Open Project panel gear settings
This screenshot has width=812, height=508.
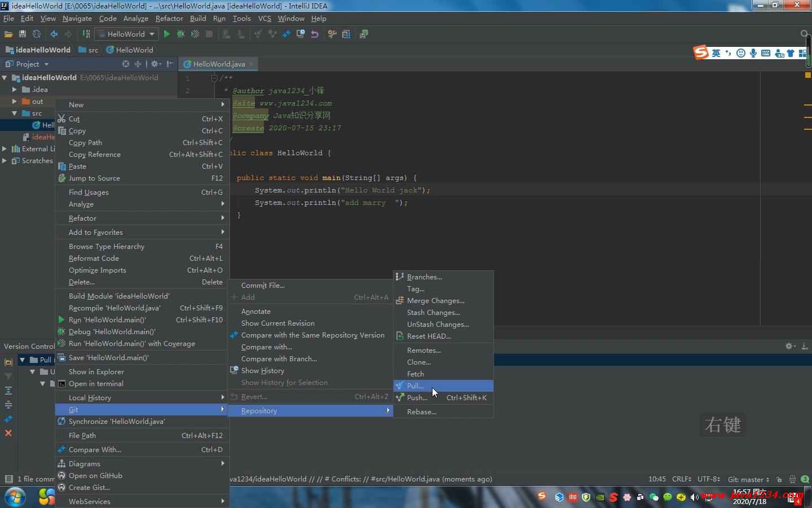tap(156, 64)
